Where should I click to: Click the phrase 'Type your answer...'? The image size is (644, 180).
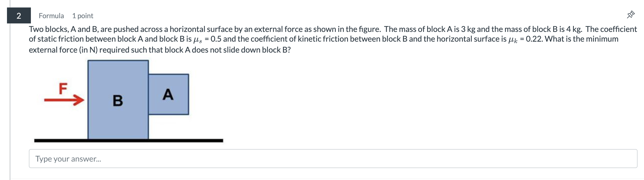pyautogui.click(x=68, y=159)
